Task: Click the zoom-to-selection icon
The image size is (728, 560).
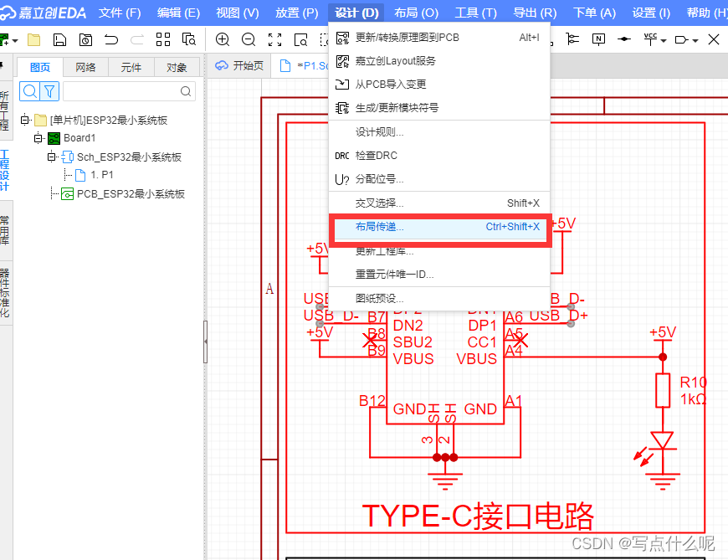Action: [301, 40]
